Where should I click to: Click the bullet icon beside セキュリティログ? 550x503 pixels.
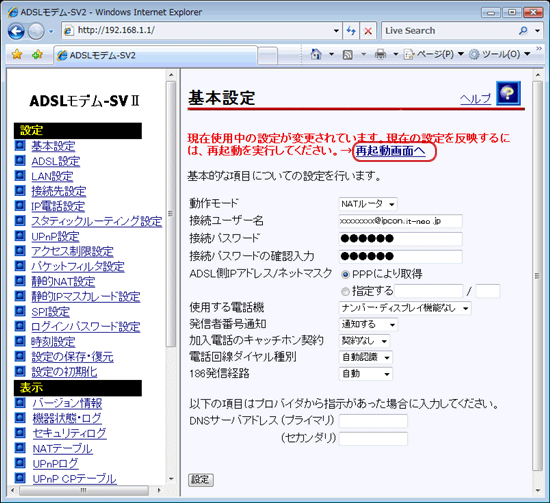[x=20, y=433]
